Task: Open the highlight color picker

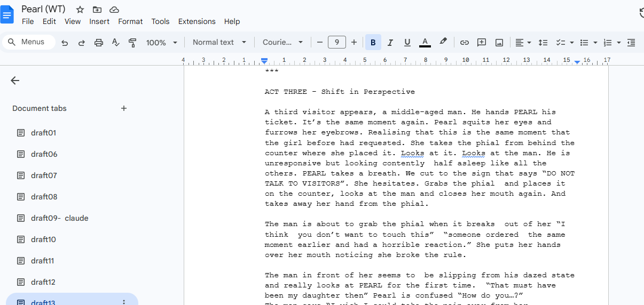Action: (443, 43)
